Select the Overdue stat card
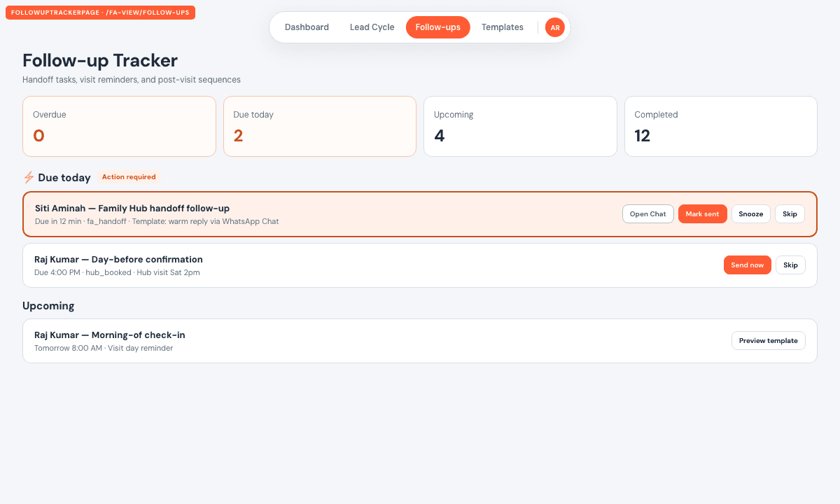Viewport: 840px width, 504px height. click(119, 127)
